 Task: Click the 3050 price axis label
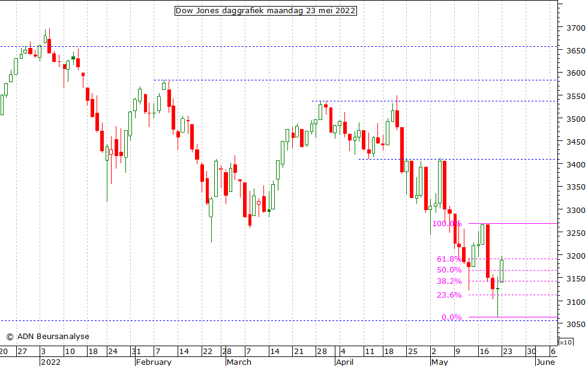[575, 325]
